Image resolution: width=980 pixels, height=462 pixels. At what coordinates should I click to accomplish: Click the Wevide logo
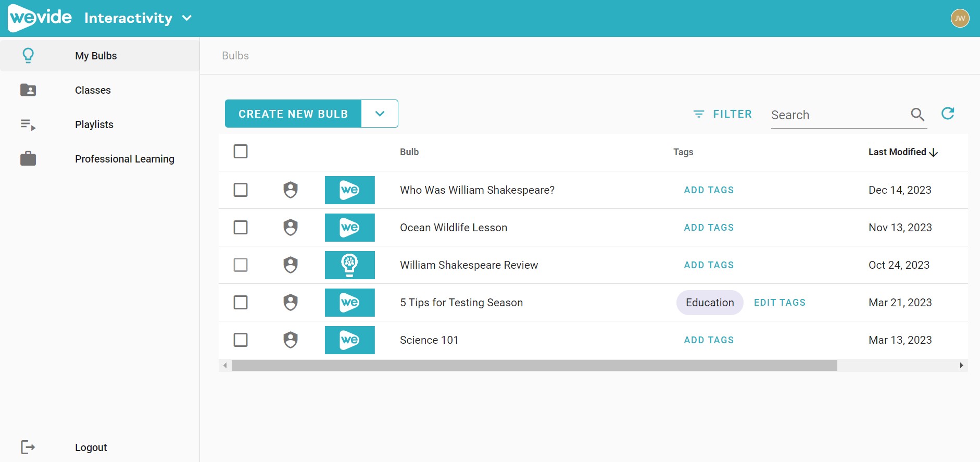coord(40,18)
